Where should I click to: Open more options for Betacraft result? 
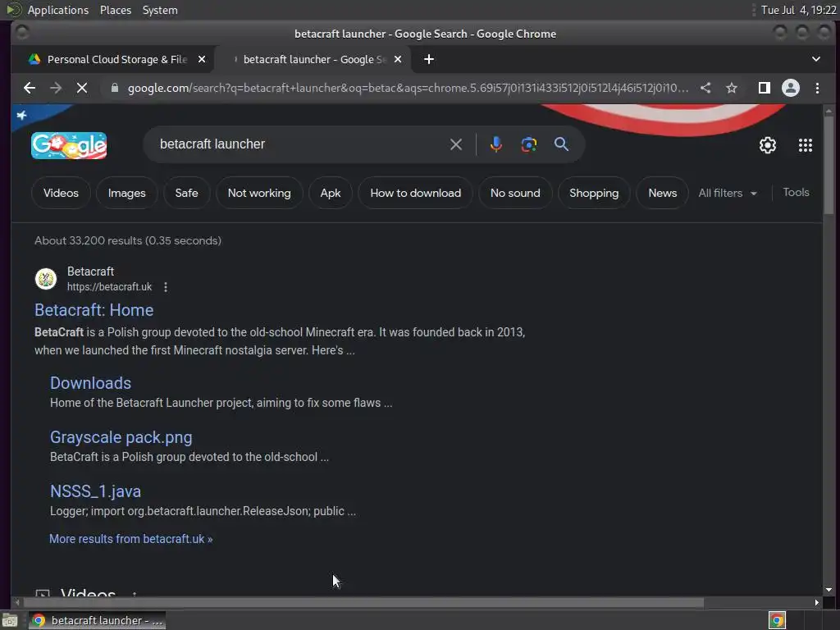[x=166, y=287]
